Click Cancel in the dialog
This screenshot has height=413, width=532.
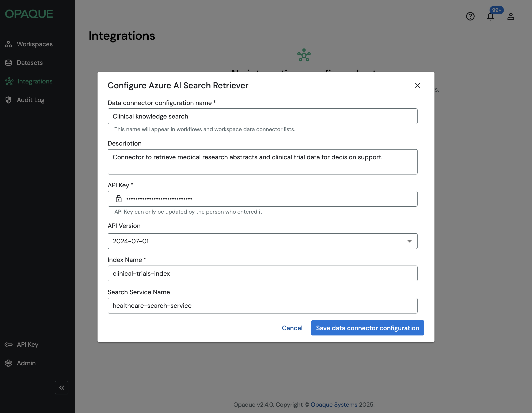[x=292, y=328]
